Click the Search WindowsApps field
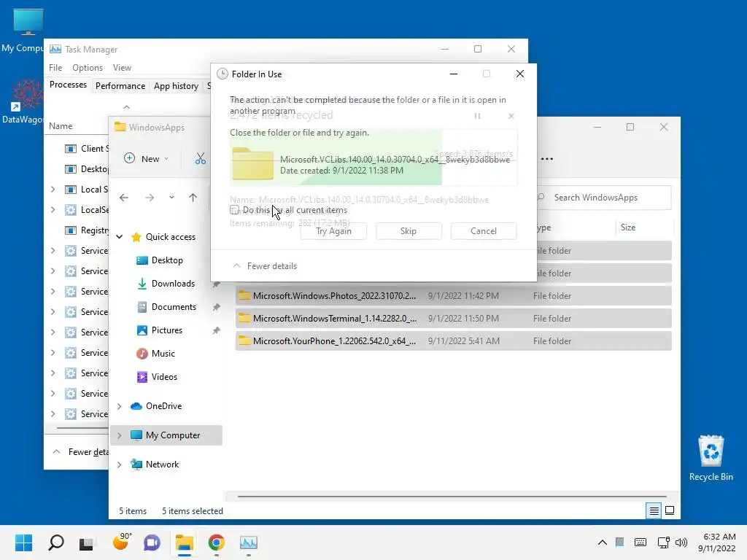The height and width of the screenshot is (560, 747). [x=604, y=198]
